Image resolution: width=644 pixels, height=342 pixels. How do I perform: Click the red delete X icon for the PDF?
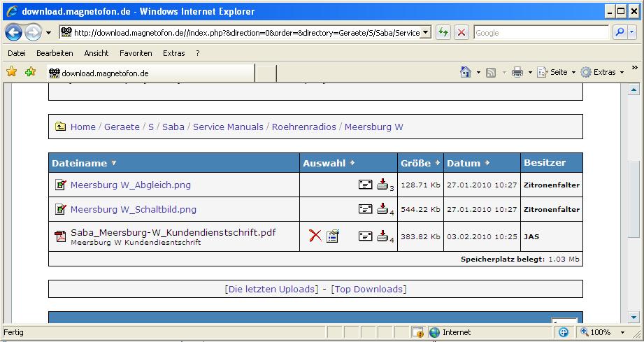(x=315, y=236)
